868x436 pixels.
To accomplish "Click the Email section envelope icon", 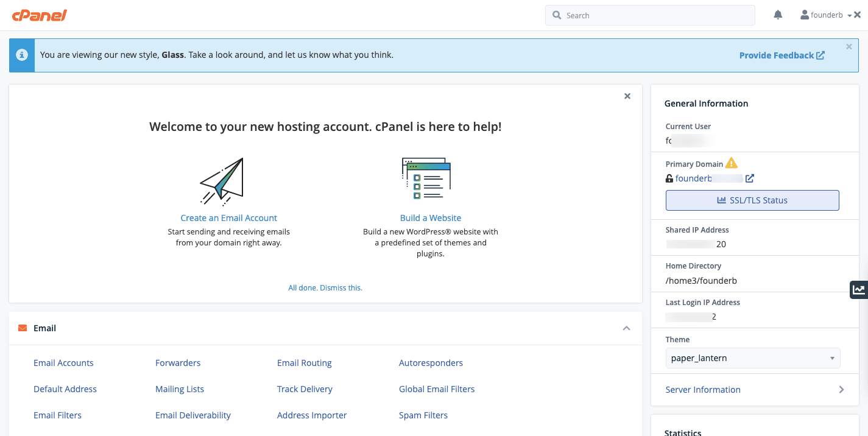I will click(23, 328).
